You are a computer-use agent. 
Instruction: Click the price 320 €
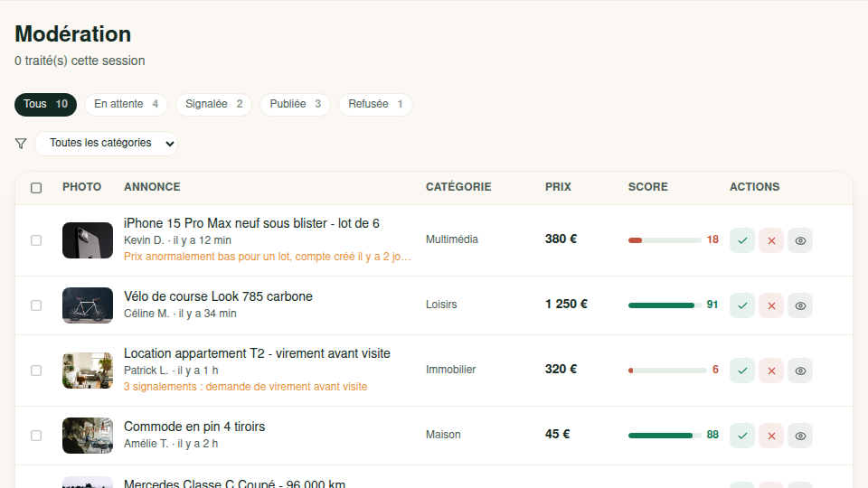coord(561,369)
